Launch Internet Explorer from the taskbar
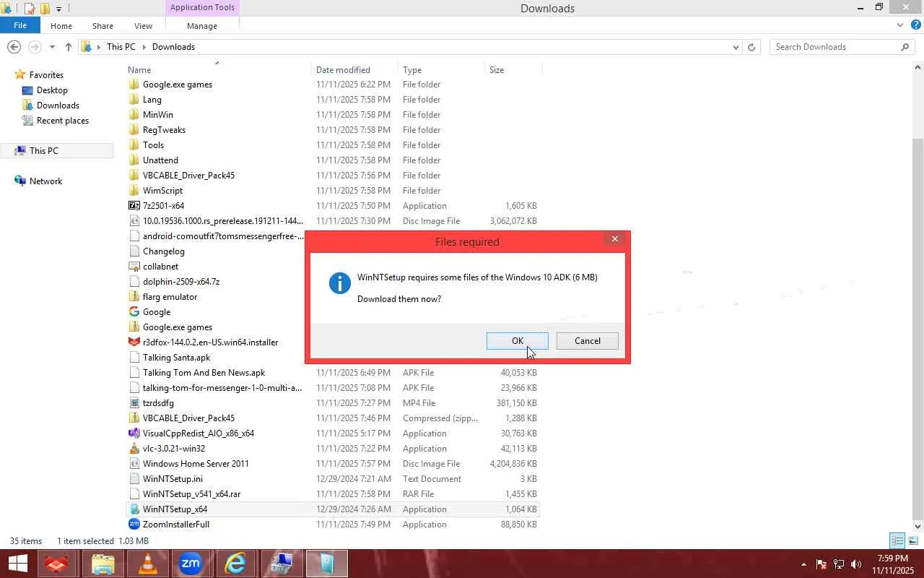This screenshot has width=924, height=578. click(x=235, y=564)
